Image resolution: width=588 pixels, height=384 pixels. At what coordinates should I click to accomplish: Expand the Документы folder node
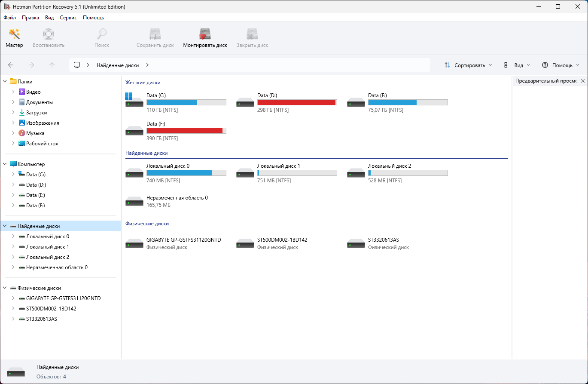click(13, 102)
